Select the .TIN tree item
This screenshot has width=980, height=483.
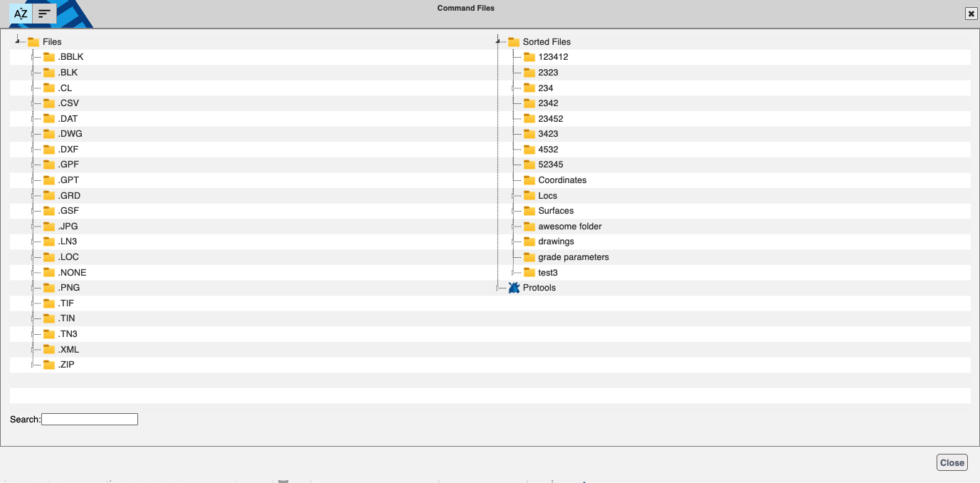coord(66,318)
